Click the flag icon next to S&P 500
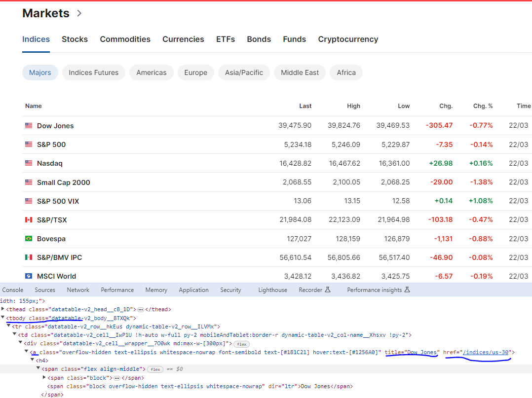This screenshot has width=532, height=398. tap(29, 144)
